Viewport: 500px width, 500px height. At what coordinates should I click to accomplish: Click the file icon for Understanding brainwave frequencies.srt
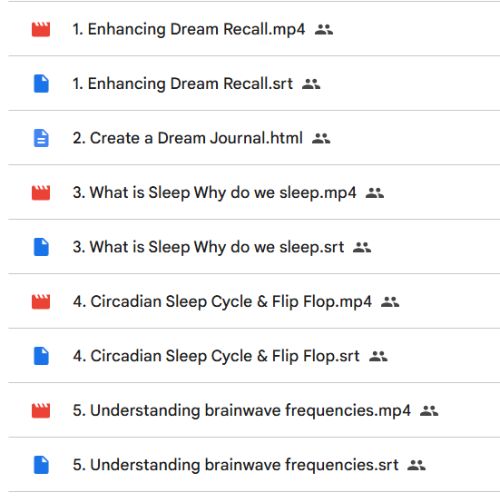[41, 465]
